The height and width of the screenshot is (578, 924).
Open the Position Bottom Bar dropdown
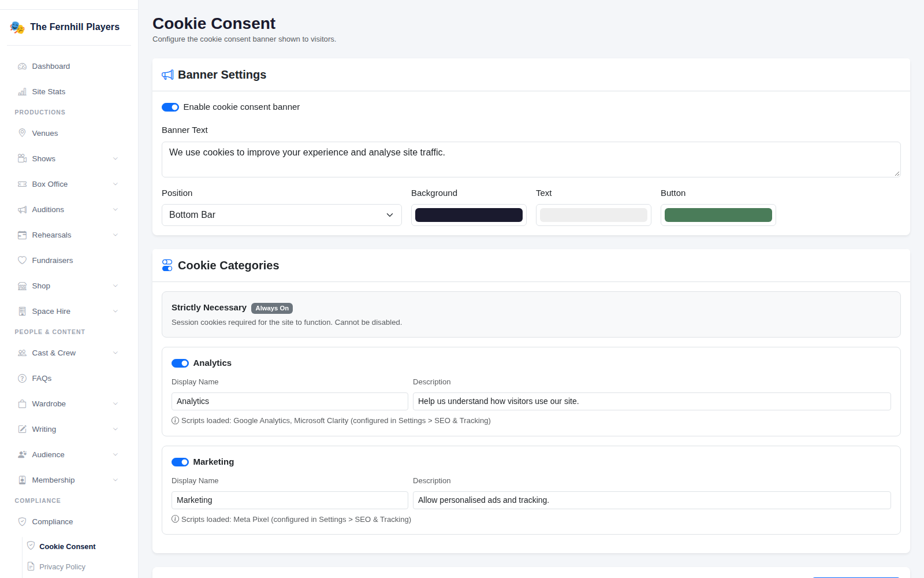pyautogui.click(x=282, y=215)
